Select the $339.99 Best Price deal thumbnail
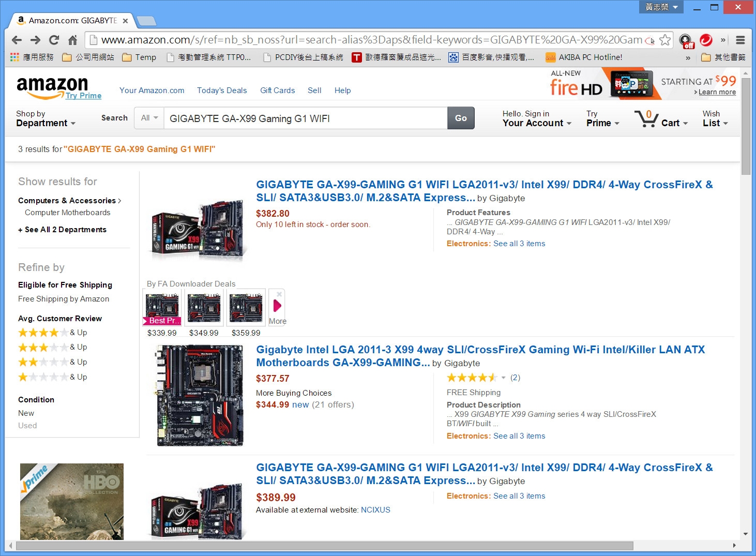 [162, 308]
